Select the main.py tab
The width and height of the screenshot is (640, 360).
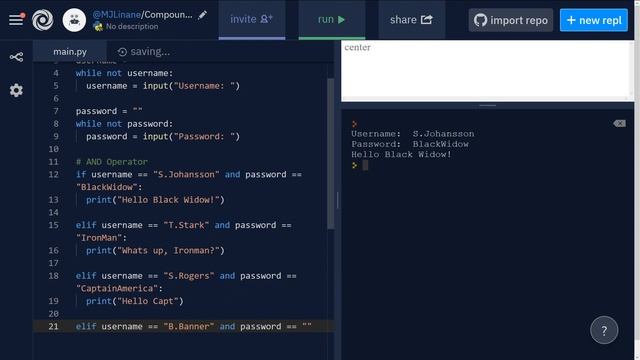tap(70, 52)
